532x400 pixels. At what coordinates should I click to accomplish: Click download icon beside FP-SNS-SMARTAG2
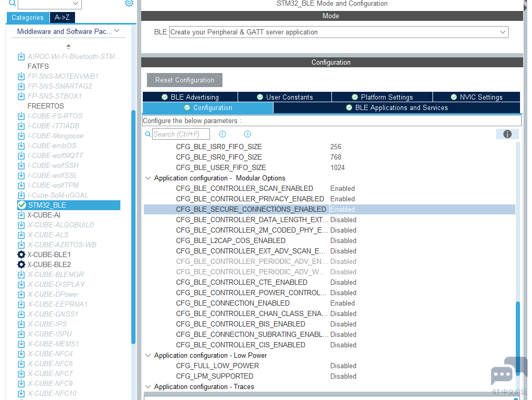(x=21, y=86)
